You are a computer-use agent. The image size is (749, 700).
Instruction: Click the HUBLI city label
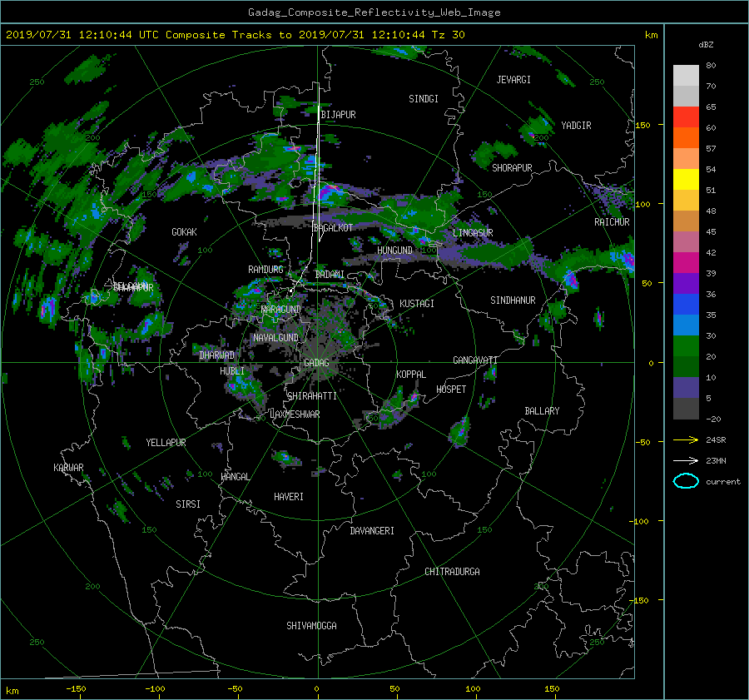(x=232, y=370)
